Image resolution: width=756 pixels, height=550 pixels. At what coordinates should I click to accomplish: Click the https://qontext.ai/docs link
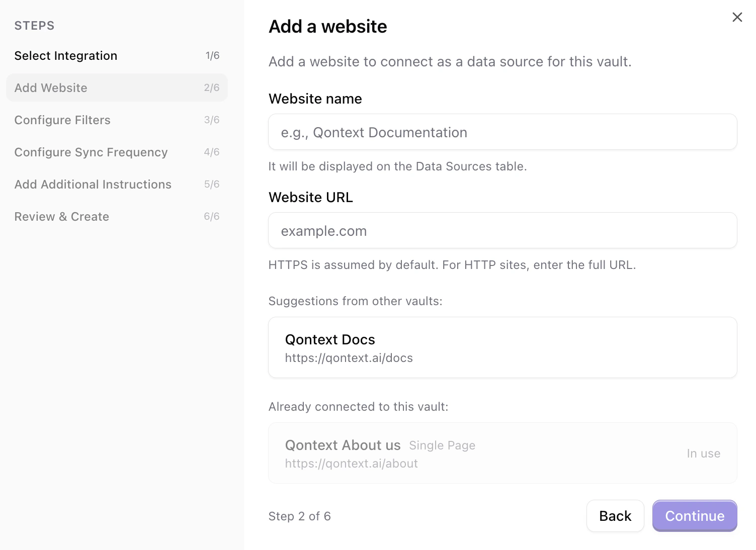349,358
